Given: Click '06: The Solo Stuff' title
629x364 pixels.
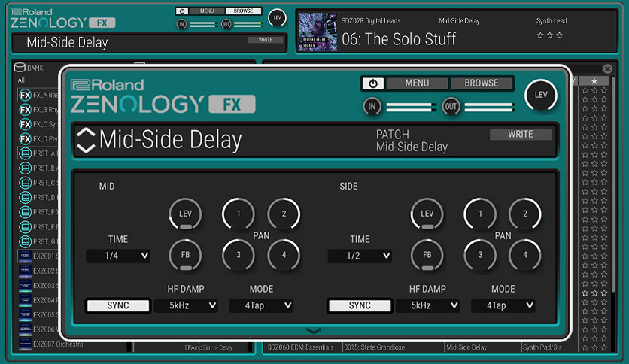Looking at the screenshot, I should [399, 39].
